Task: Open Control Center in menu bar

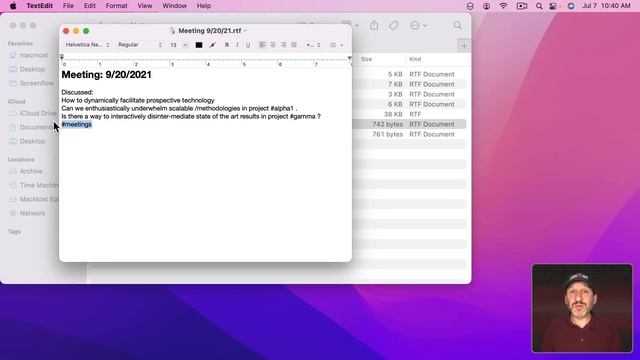Action: [x=553, y=6]
